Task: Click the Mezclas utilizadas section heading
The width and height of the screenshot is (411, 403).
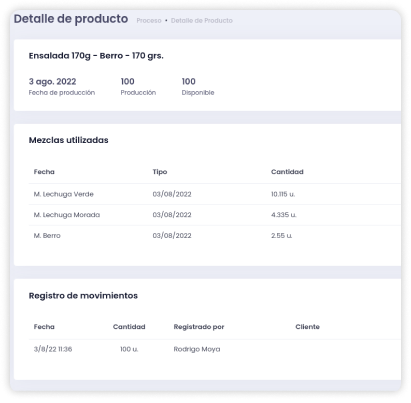Action: coord(68,140)
